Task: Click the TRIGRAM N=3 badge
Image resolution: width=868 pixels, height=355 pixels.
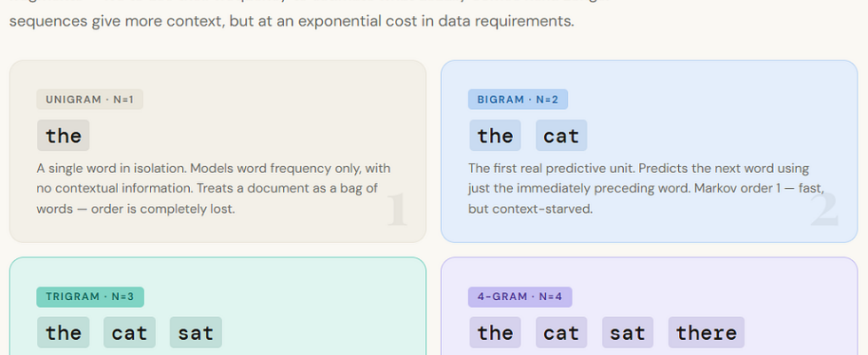Action: click(90, 297)
